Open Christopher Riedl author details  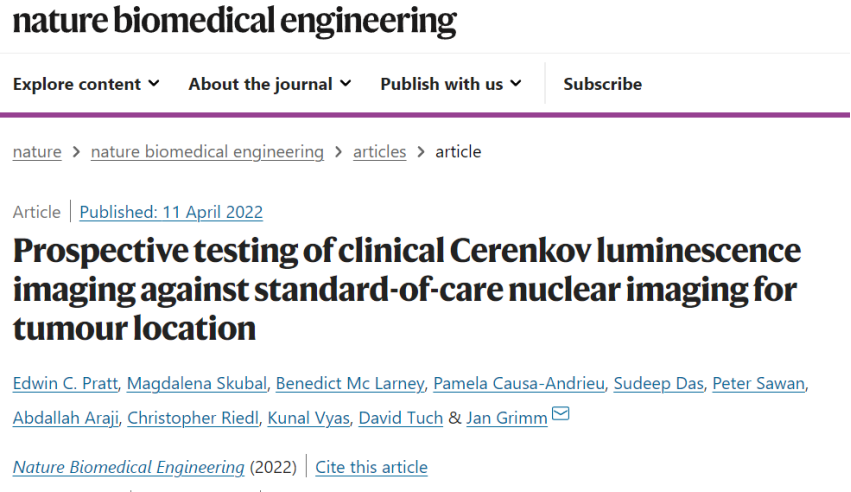[x=193, y=418]
